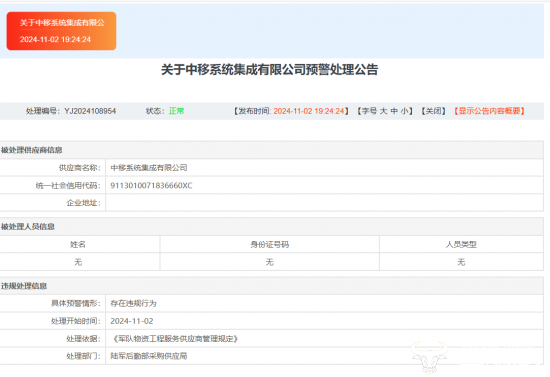Select medium font size 中

[394, 111]
